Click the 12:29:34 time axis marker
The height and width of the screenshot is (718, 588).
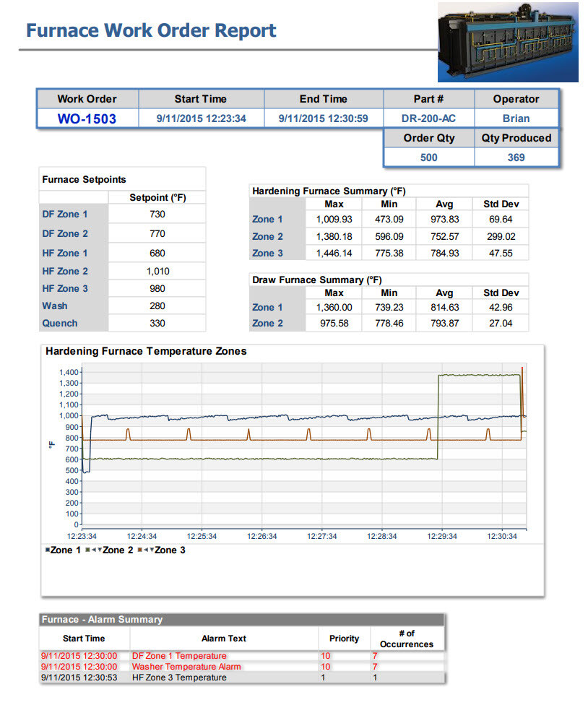pos(442,536)
